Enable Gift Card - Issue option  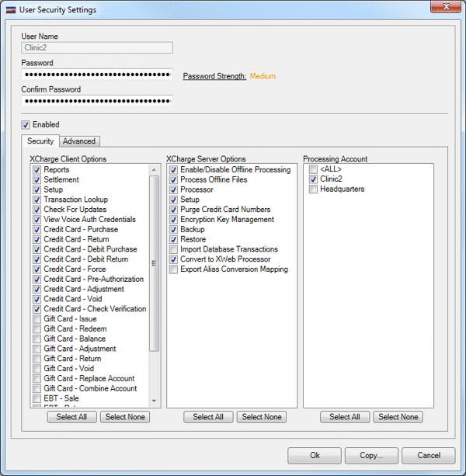[37, 319]
